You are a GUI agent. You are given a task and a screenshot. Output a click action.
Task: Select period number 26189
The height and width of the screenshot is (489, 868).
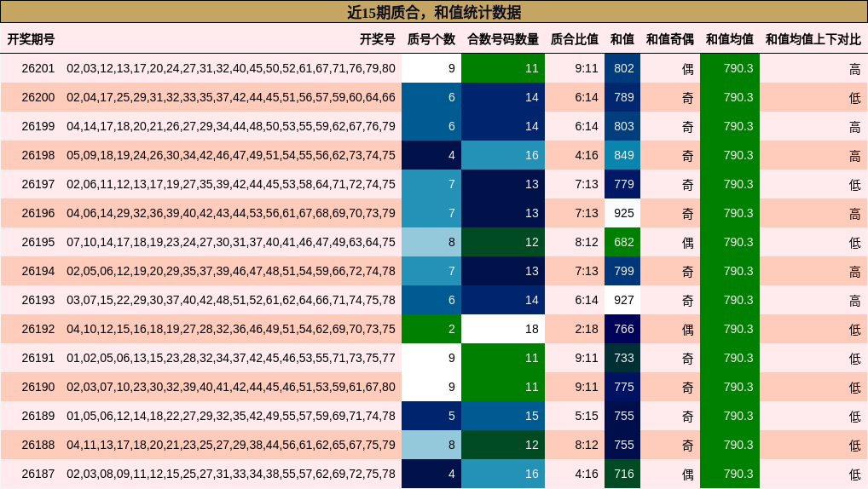pos(38,416)
